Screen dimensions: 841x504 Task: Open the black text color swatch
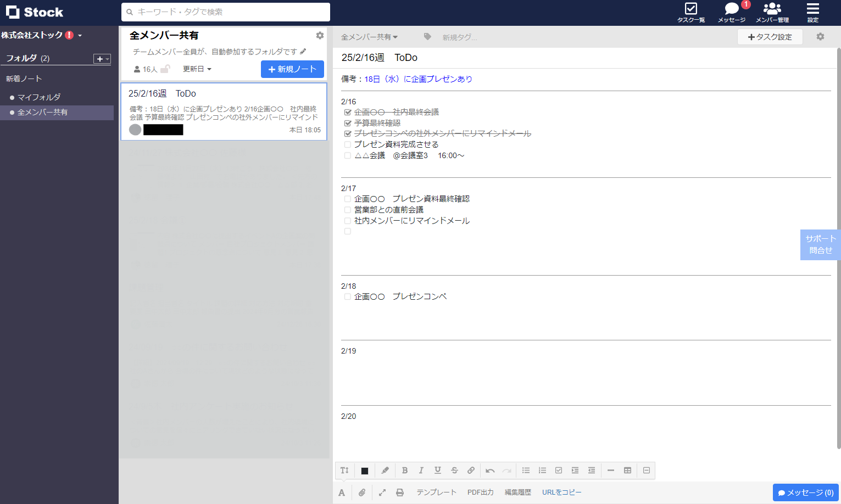point(365,471)
